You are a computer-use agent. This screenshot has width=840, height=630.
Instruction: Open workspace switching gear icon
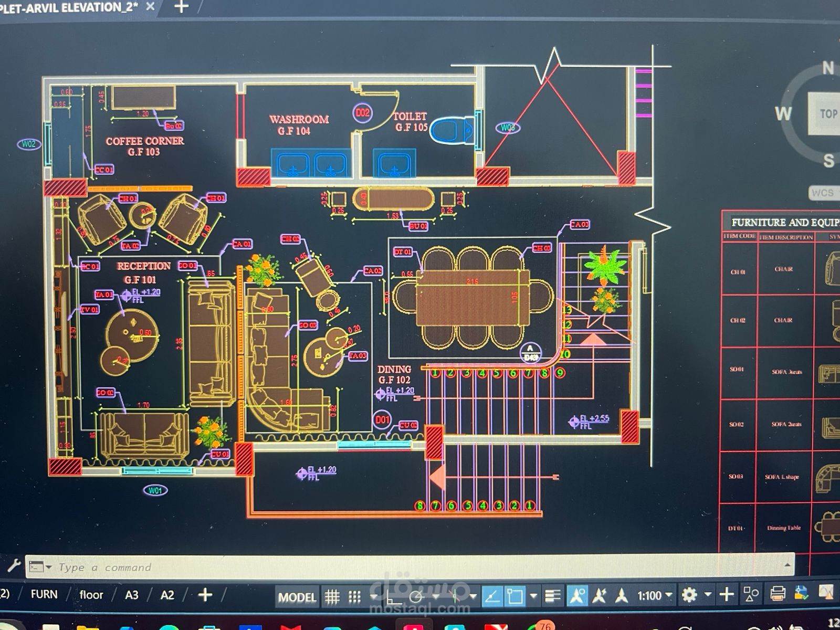pyautogui.click(x=689, y=595)
